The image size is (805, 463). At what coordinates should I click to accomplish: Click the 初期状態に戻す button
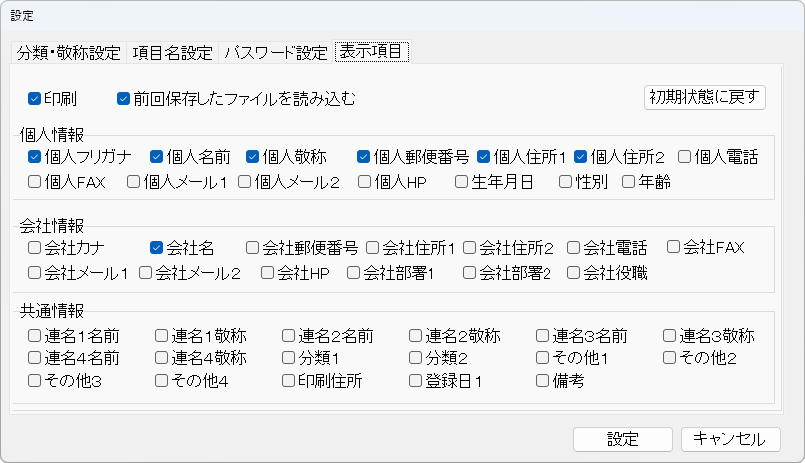(705, 97)
